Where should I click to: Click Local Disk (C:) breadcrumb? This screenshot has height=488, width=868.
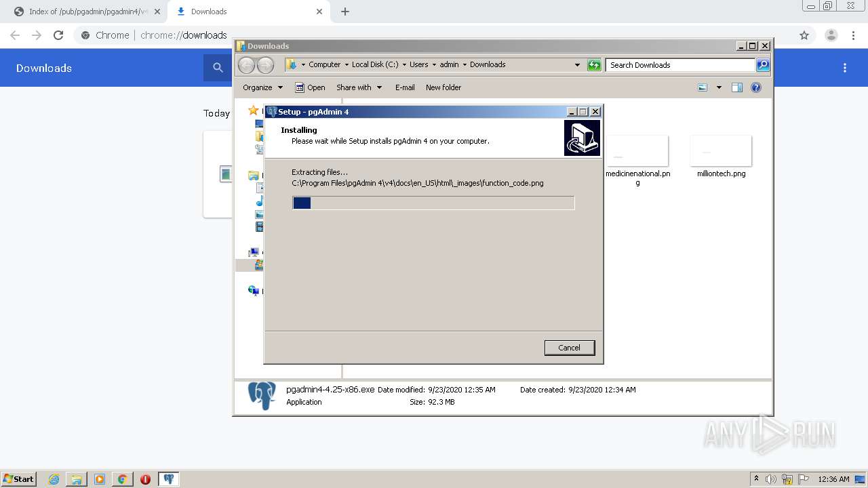coord(375,64)
